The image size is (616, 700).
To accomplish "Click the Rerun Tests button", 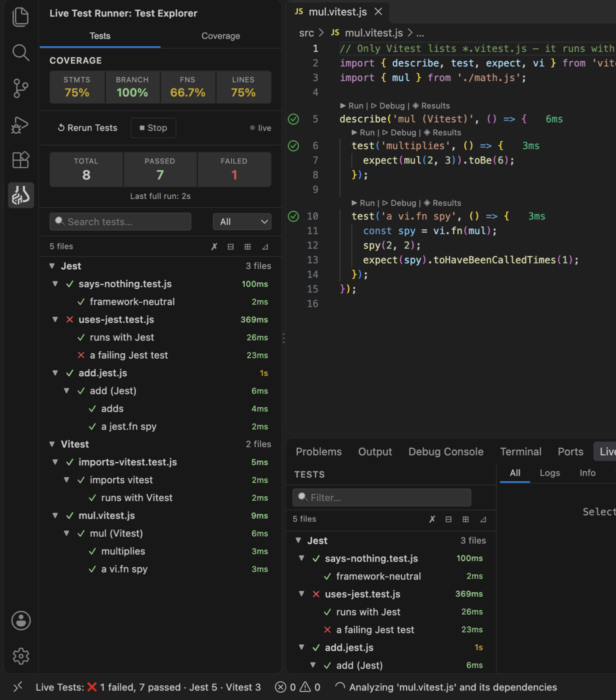I will (88, 128).
